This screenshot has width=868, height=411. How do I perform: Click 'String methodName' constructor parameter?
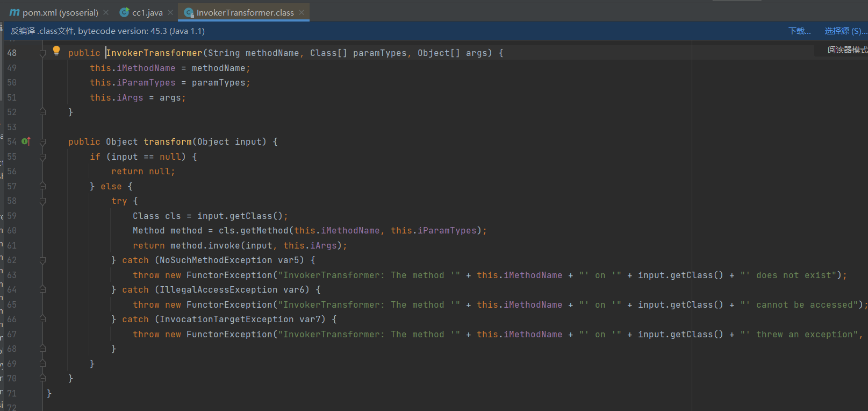click(254, 53)
